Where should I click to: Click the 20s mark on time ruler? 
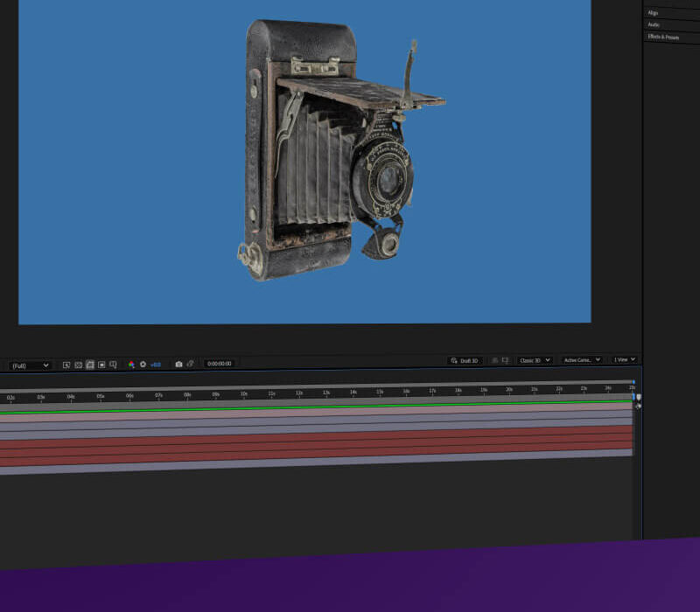point(509,389)
